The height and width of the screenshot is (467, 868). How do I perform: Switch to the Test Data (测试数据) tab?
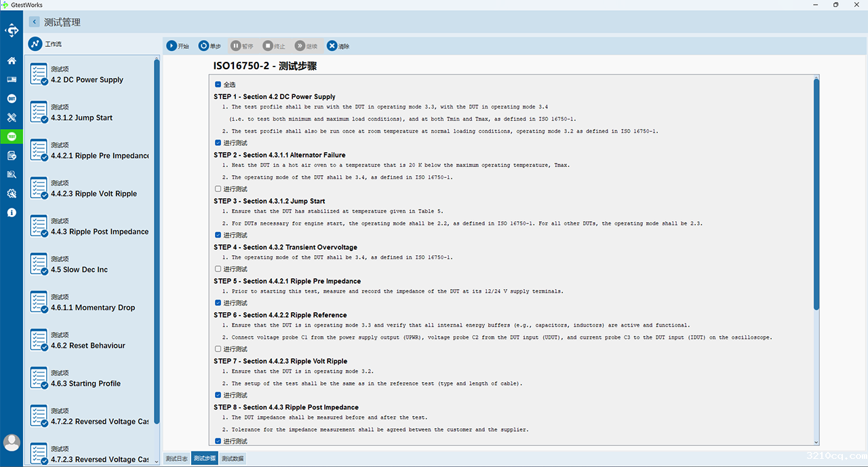233,459
